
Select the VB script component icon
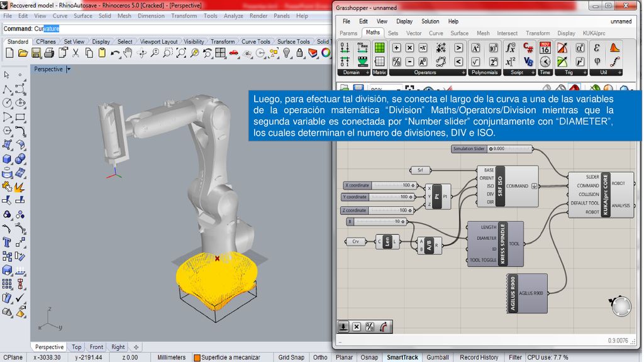click(528, 62)
